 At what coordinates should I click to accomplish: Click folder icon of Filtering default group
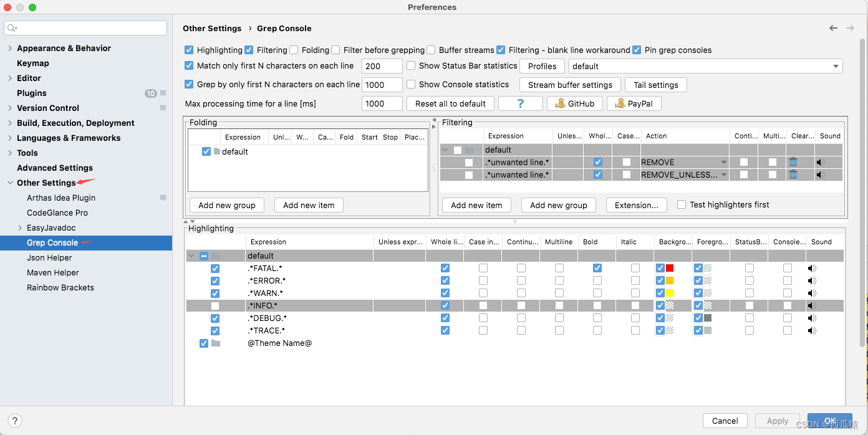point(470,150)
